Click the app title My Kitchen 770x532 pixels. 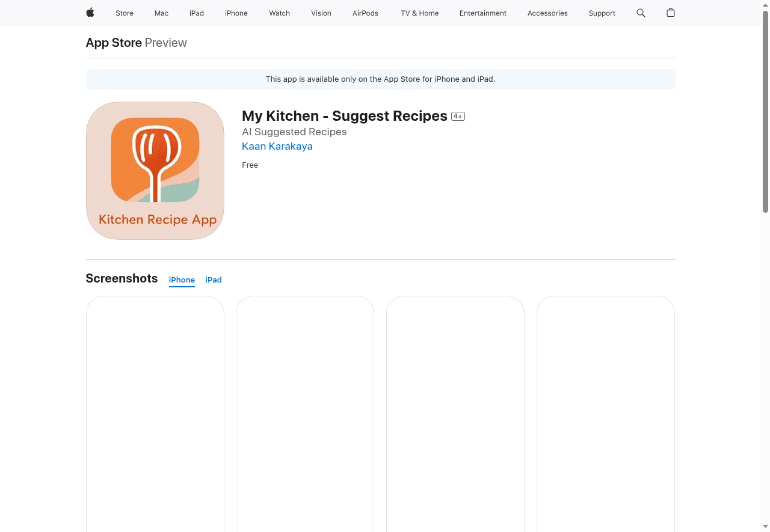coord(344,115)
